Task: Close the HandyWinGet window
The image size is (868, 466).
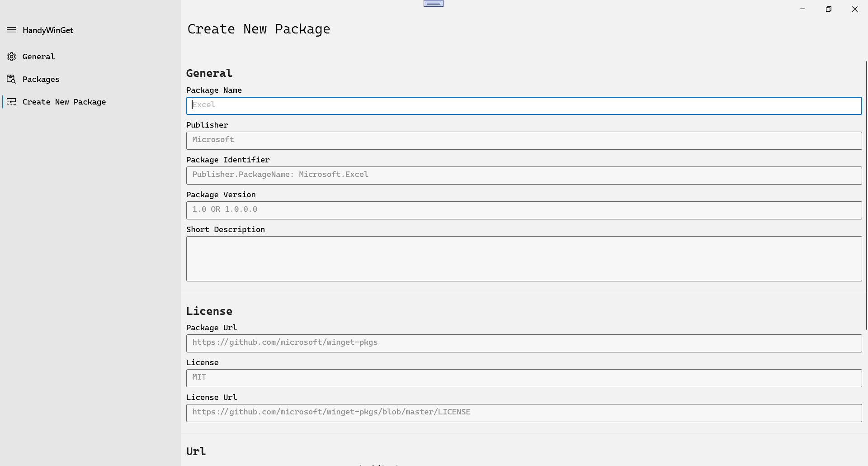Action: point(855,9)
